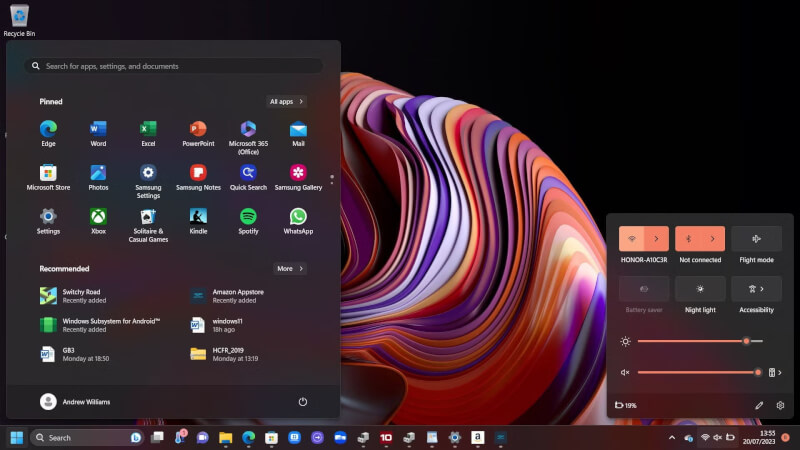Open Teams Chat icon on taskbar
Viewport: 800px width, 450px height.
tap(203, 437)
